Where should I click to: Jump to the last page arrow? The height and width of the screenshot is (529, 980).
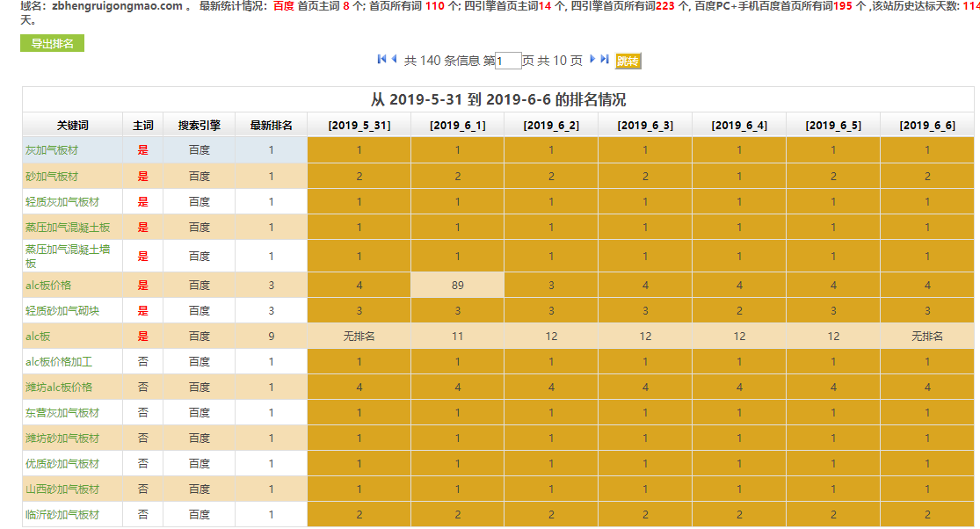coord(605,59)
